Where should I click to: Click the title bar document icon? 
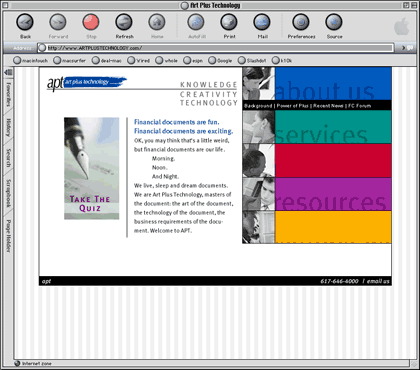tap(184, 5)
